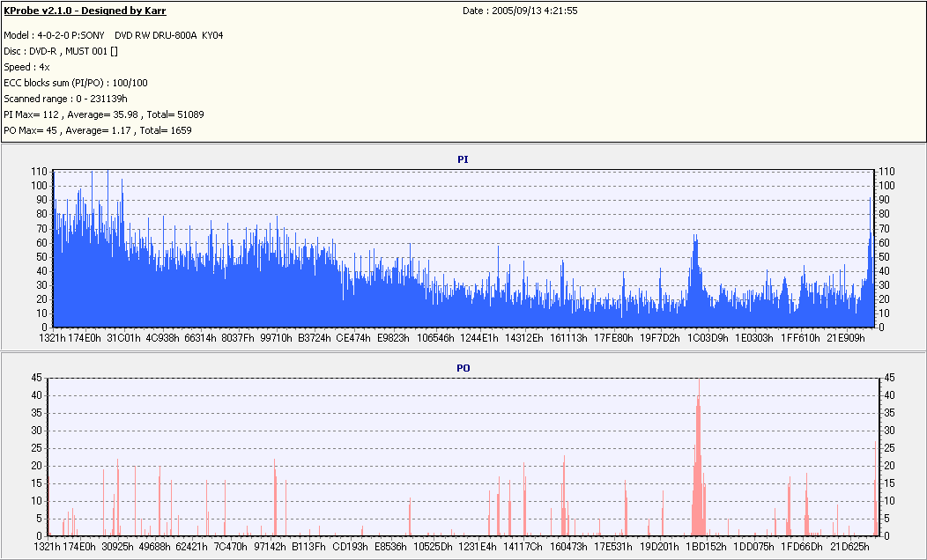Click the '1E0303h' label on PI axis
Viewport: 927px width, 560px height.
[753, 338]
